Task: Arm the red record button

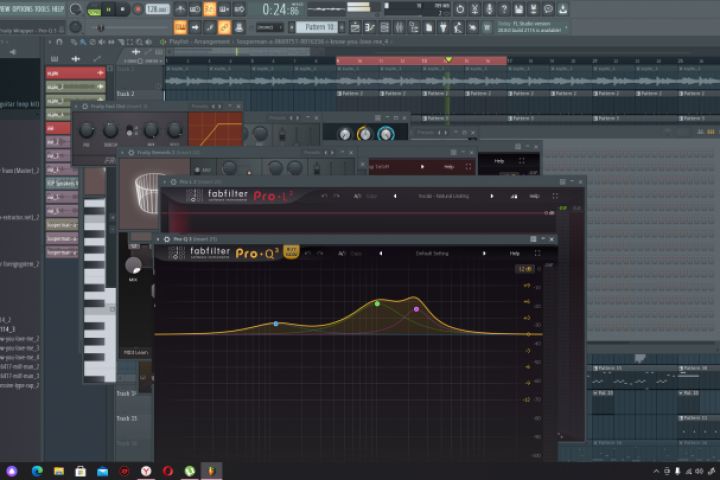Action: [137, 9]
